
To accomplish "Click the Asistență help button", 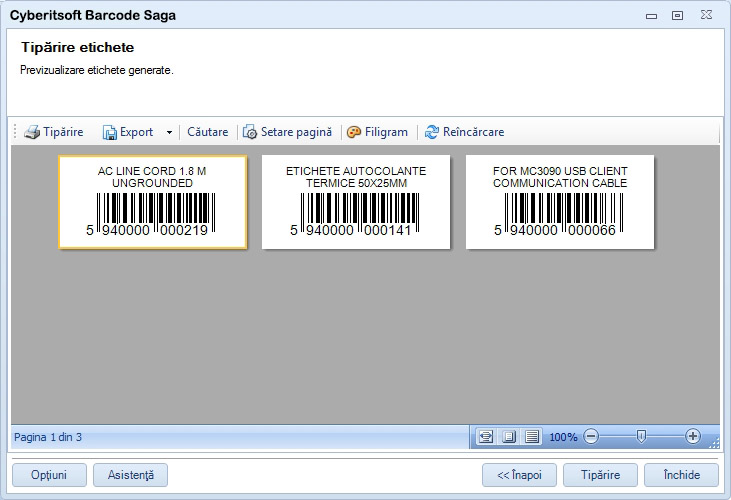I will click(131, 475).
